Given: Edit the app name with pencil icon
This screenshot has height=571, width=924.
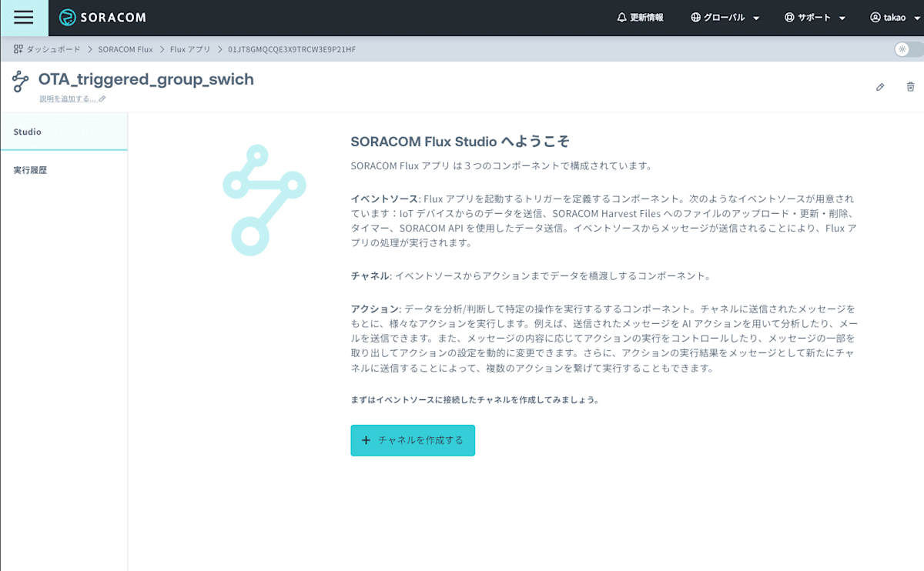Looking at the screenshot, I should click(880, 87).
